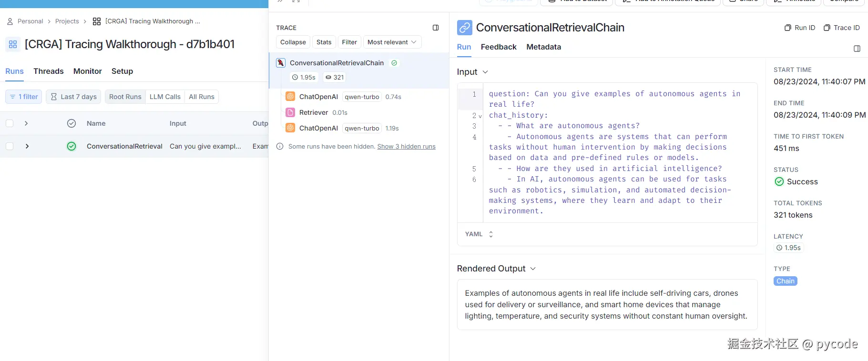Click the 1.95s latency badge in sidebar

point(788,248)
